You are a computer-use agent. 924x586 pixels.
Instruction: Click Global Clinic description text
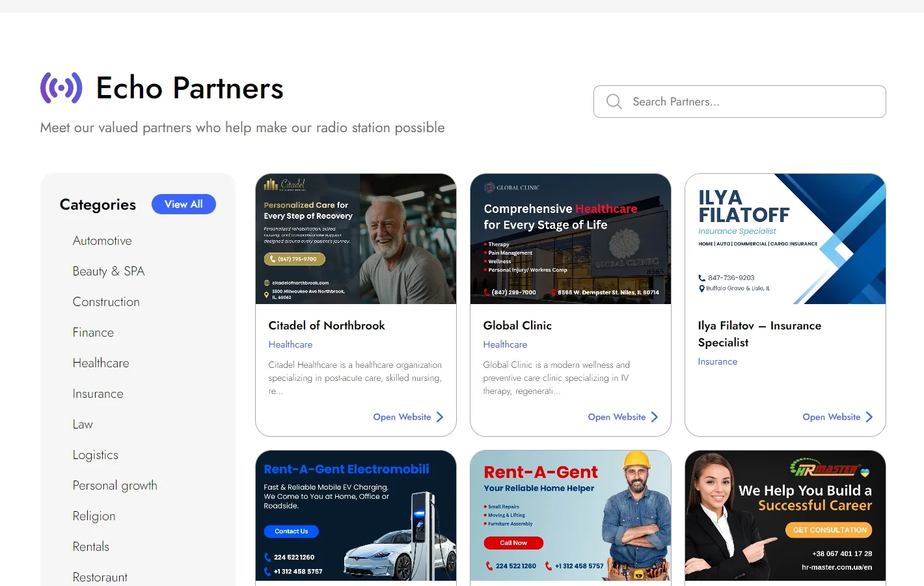click(557, 378)
